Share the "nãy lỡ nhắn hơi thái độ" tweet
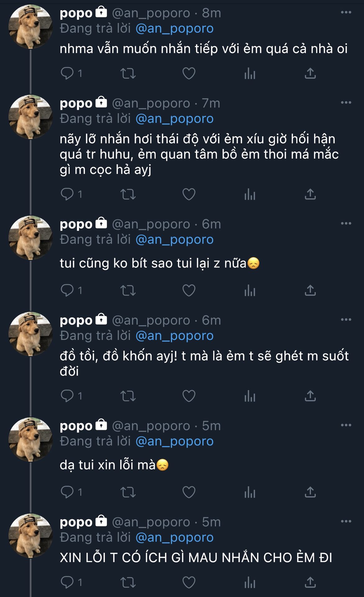364x597 pixels. (x=310, y=195)
